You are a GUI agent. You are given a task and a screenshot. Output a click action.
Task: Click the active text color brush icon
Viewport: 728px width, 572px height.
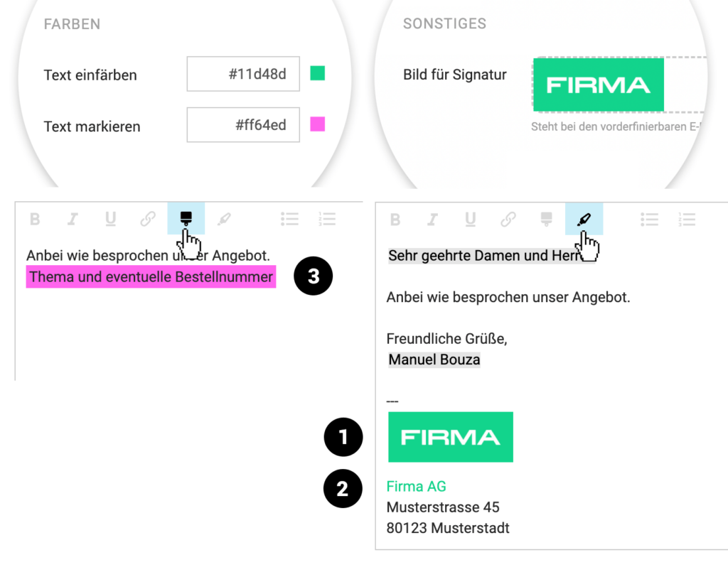[x=186, y=217]
